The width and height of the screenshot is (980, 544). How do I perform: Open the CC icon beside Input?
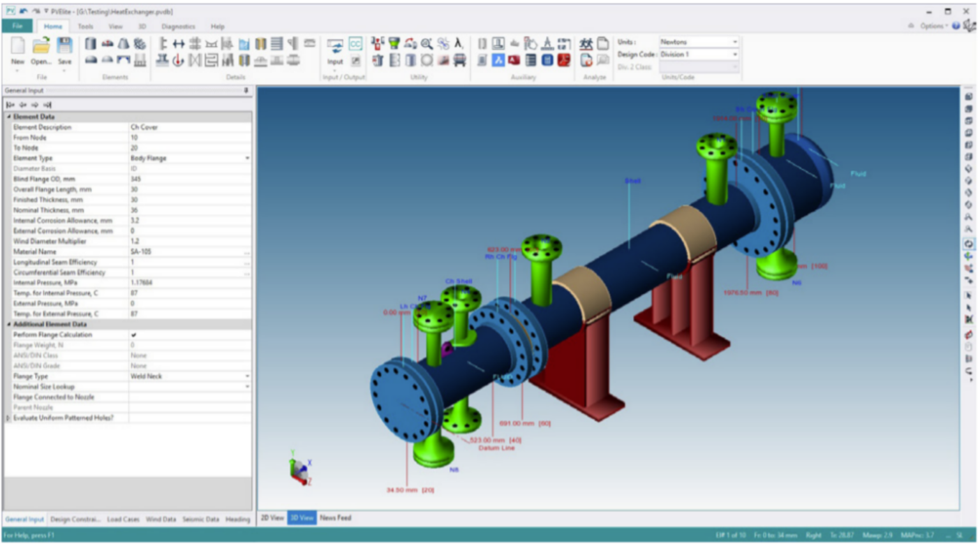357,43
